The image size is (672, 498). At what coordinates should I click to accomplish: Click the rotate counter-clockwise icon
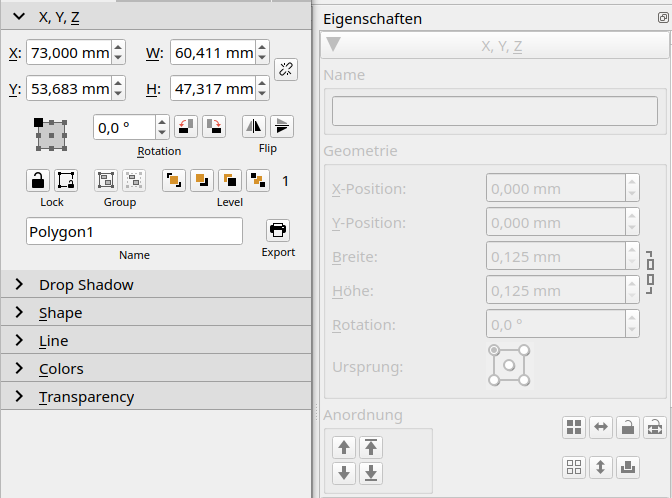click(186, 127)
